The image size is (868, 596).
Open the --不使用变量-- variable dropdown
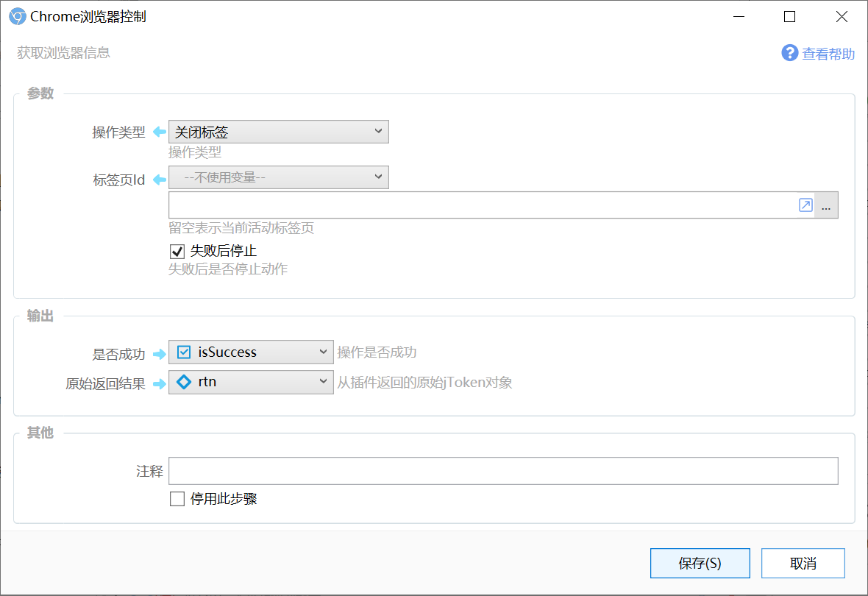coord(279,177)
